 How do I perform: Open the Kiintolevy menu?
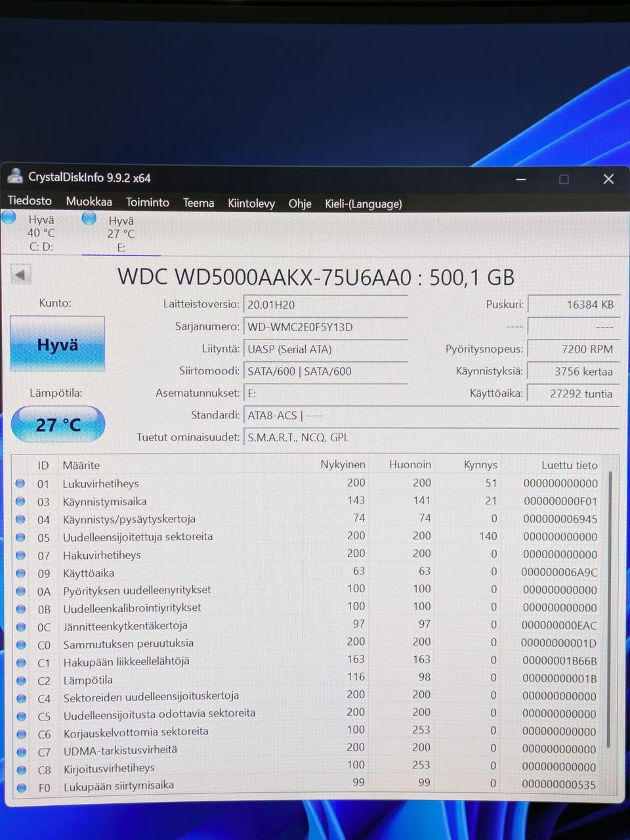point(251,204)
